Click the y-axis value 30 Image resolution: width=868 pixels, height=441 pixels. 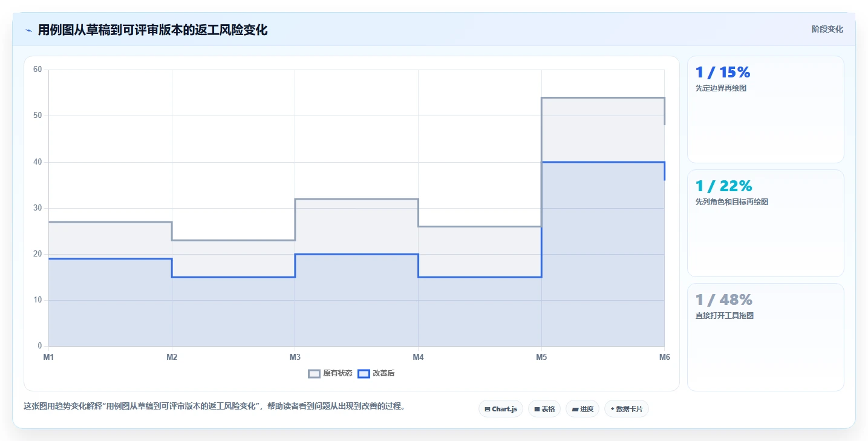[x=38, y=208]
